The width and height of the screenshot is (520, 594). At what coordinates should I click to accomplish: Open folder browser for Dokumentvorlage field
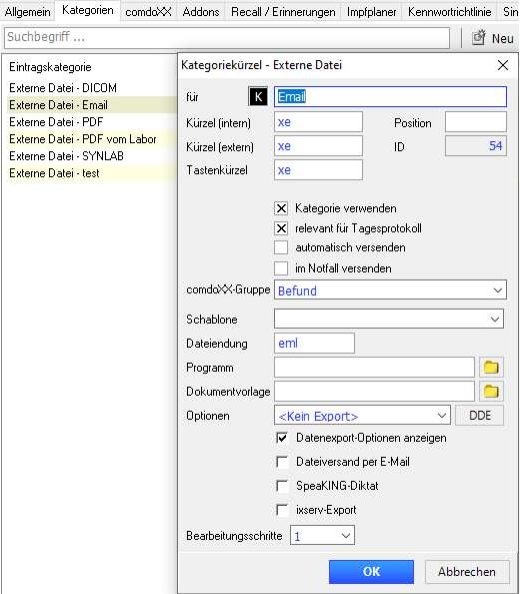point(491,391)
